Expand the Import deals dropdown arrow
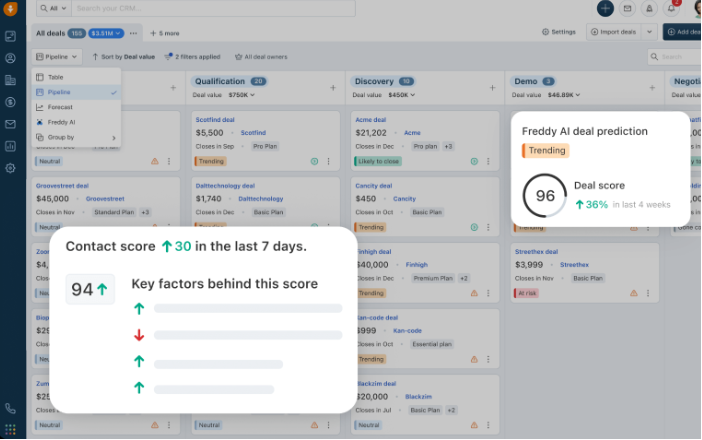 (650, 32)
